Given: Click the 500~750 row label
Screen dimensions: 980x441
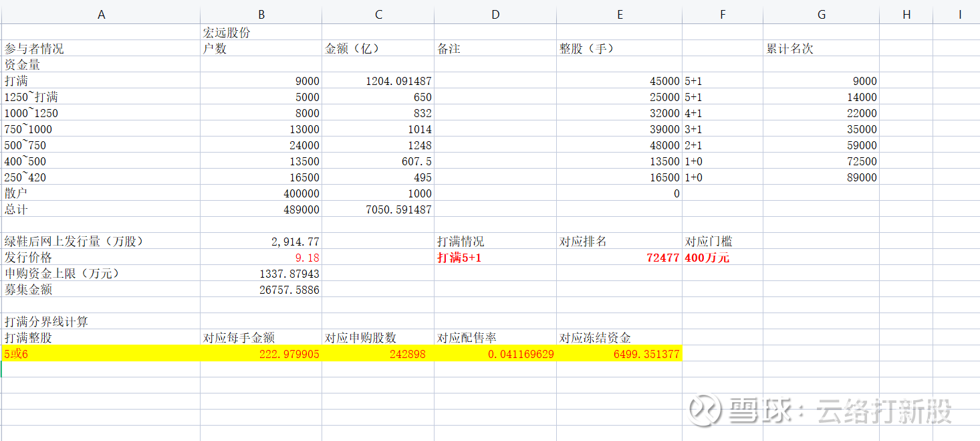Looking at the screenshot, I should coord(101,145).
